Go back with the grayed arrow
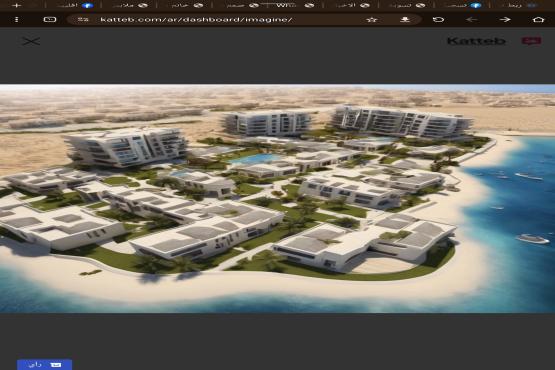The image size is (555, 370). [x=472, y=19]
